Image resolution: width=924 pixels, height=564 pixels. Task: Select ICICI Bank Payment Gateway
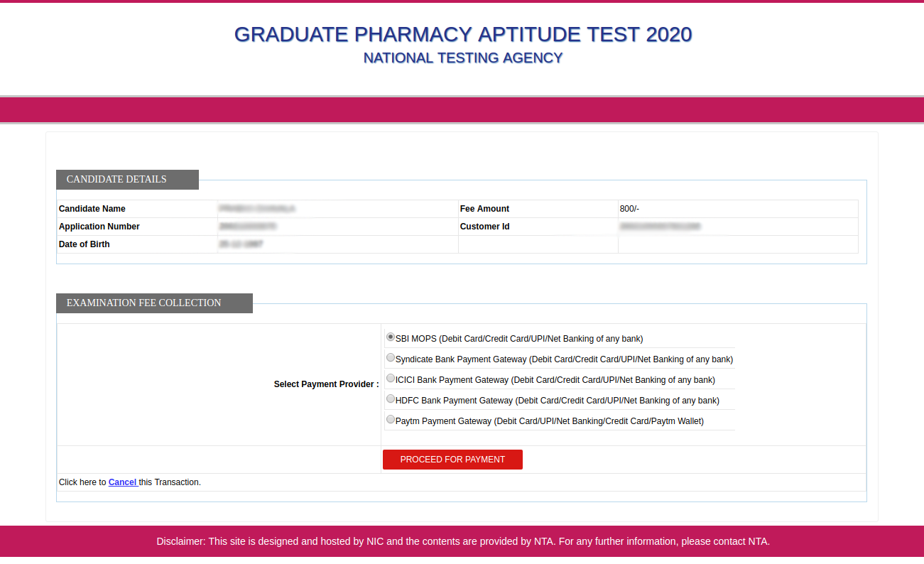(391, 378)
